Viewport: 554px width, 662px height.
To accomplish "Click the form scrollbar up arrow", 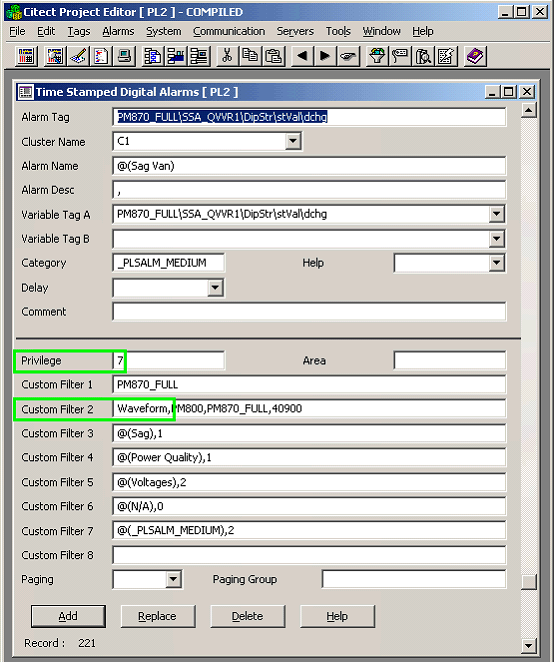I will [529, 110].
